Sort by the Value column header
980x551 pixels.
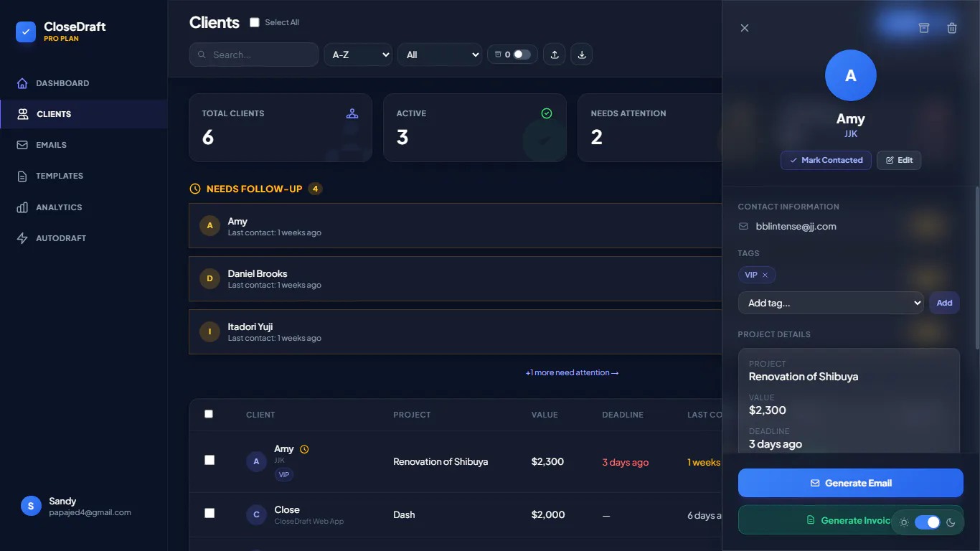[545, 415]
